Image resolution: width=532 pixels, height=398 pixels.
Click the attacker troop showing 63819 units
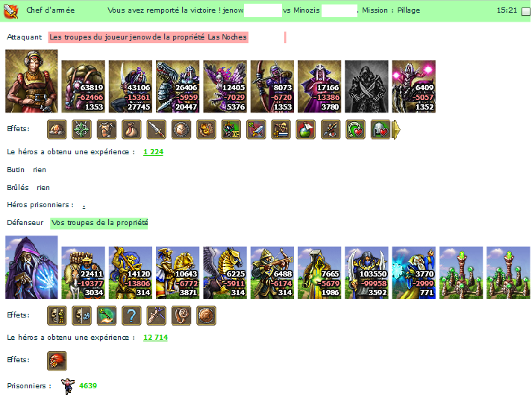point(83,86)
